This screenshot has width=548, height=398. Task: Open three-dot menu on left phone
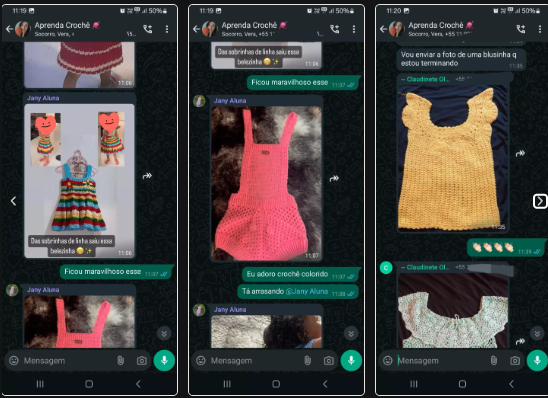(167, 29)
